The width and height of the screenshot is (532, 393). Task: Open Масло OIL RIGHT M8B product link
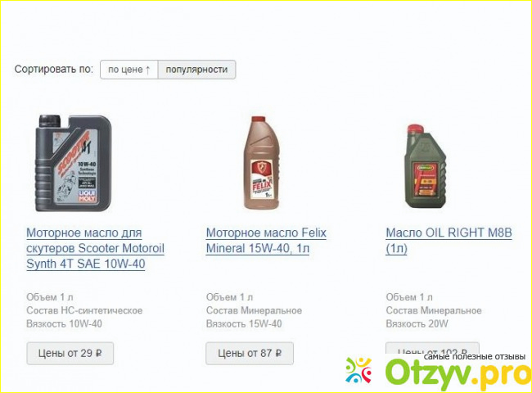449,241
